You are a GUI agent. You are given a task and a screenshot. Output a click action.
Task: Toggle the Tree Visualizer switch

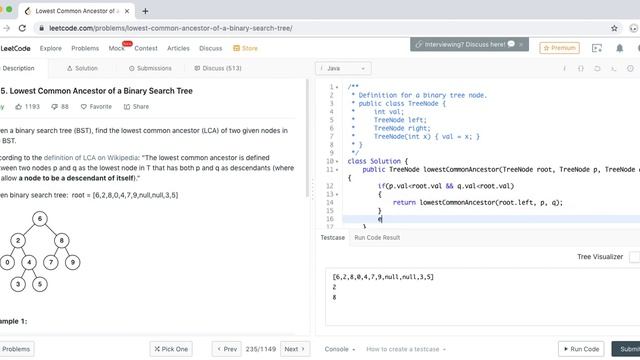pyautogui.click(x=634, y=257)
